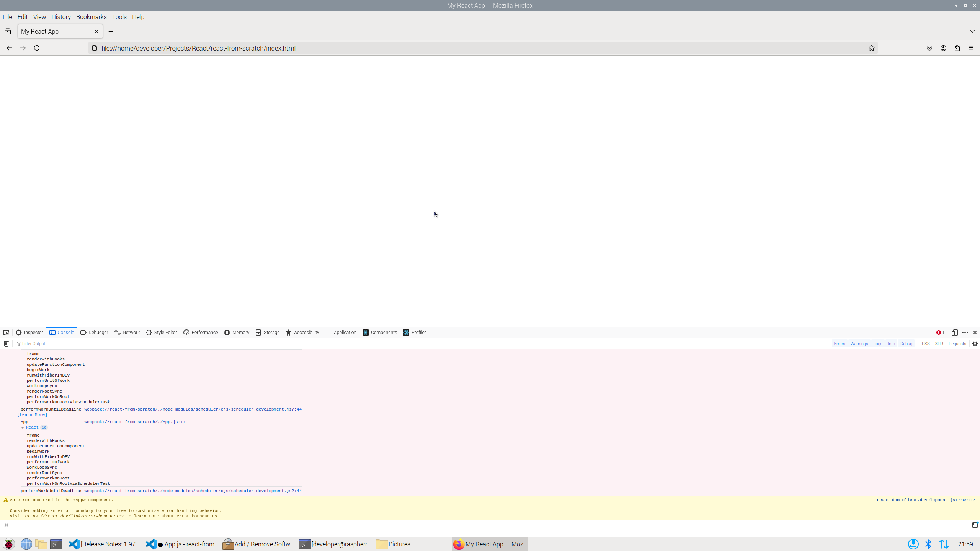
Task: Click the address bar URL
Action: click(x=198, y=48)
